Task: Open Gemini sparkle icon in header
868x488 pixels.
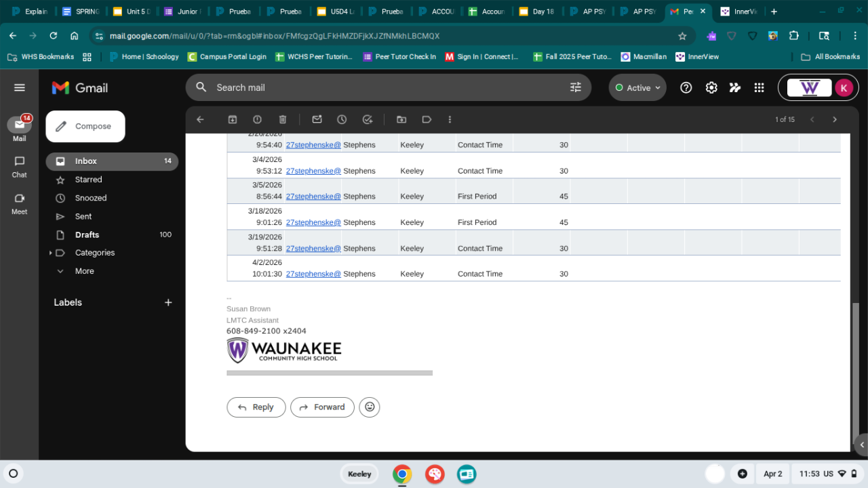Action: tap(735, 87)
